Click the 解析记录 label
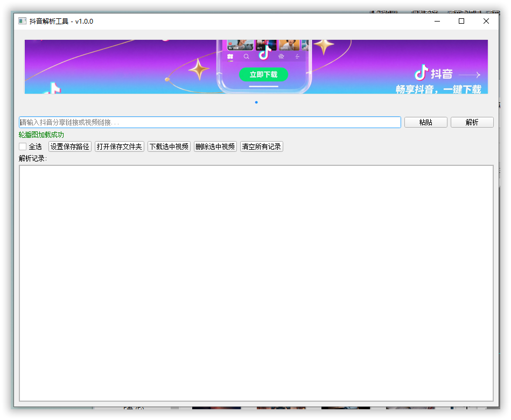 [x=33, y=158]
